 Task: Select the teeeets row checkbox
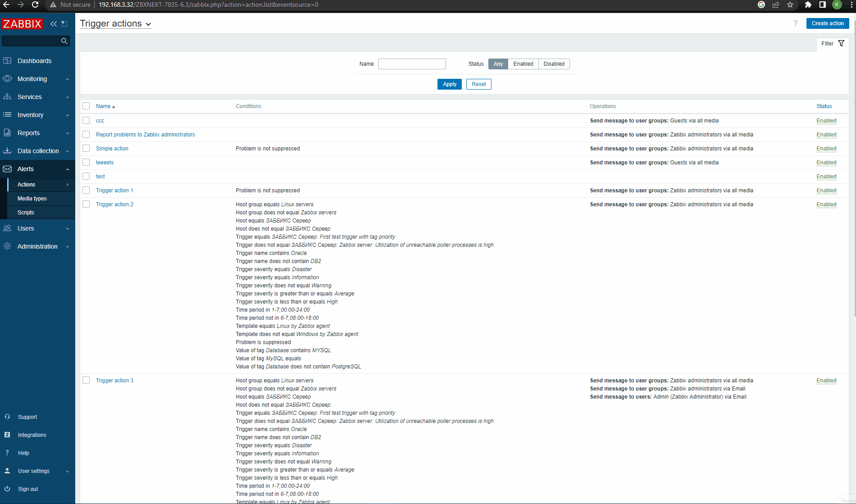click(86, 163)
